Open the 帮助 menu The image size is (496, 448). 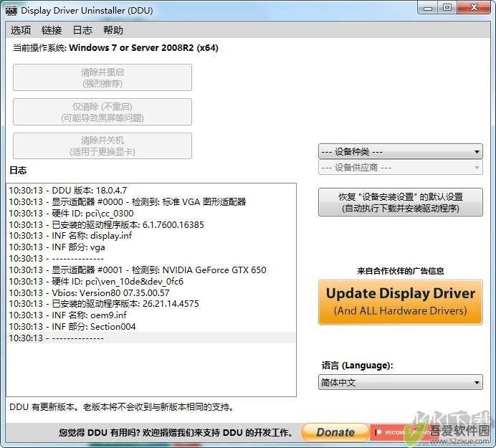[113, 30]
